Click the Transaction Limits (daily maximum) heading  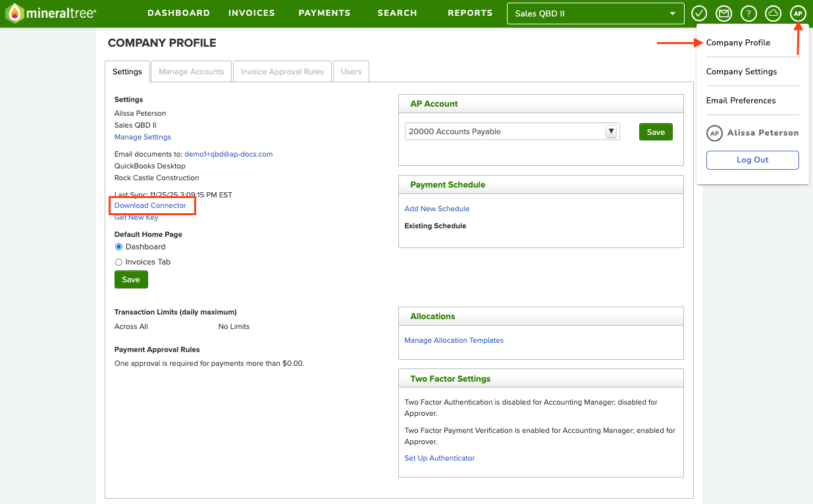(x=176, y=312)
